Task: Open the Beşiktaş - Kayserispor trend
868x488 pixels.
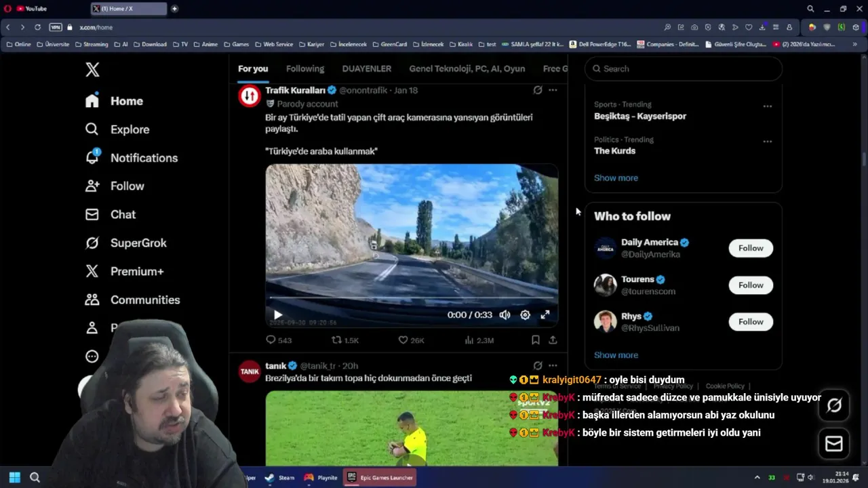Action: click(640, 116)
